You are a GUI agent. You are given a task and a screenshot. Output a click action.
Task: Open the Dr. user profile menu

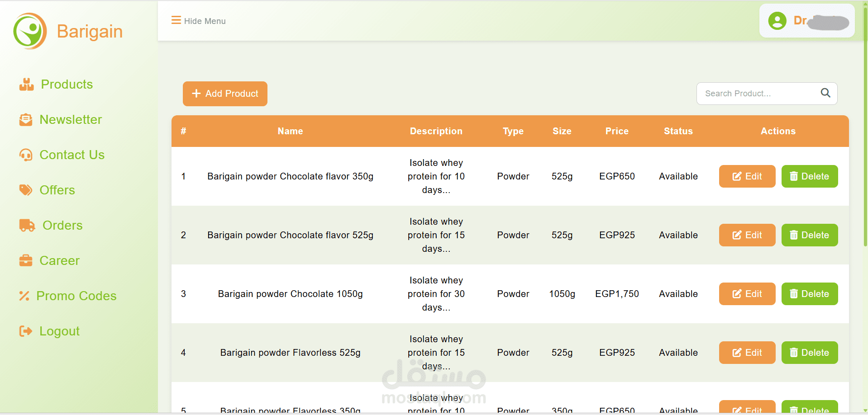click(807, 21)
